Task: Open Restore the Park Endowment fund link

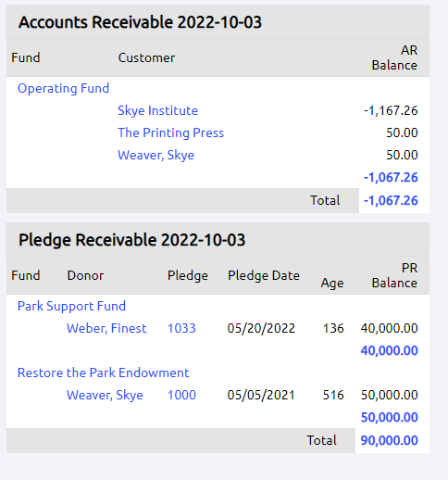Action: [103, 373]
